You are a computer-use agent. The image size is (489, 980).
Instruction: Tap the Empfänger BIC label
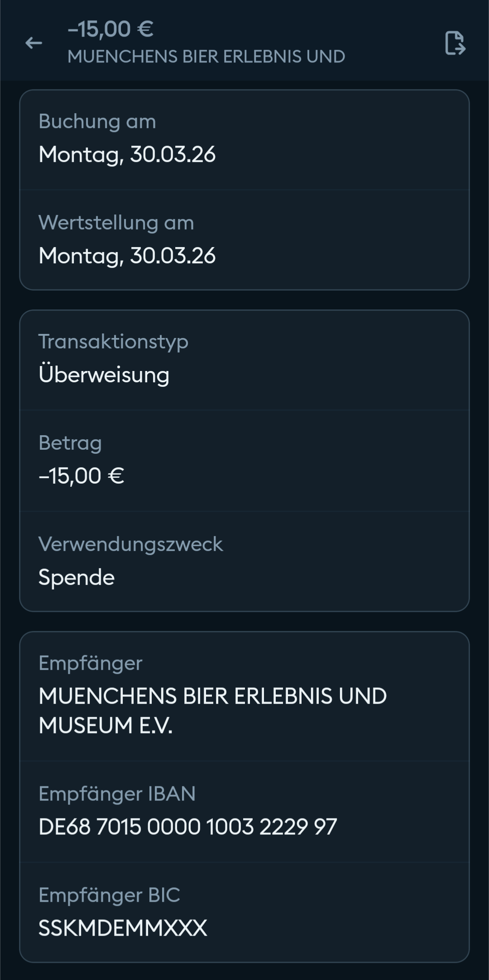coord(110,895)
